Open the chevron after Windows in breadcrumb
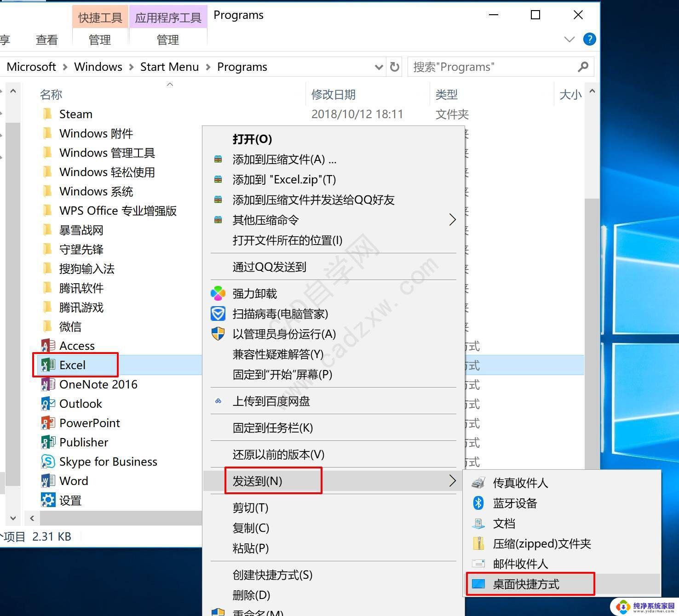 pyautogui.click(x=131, y=67)
